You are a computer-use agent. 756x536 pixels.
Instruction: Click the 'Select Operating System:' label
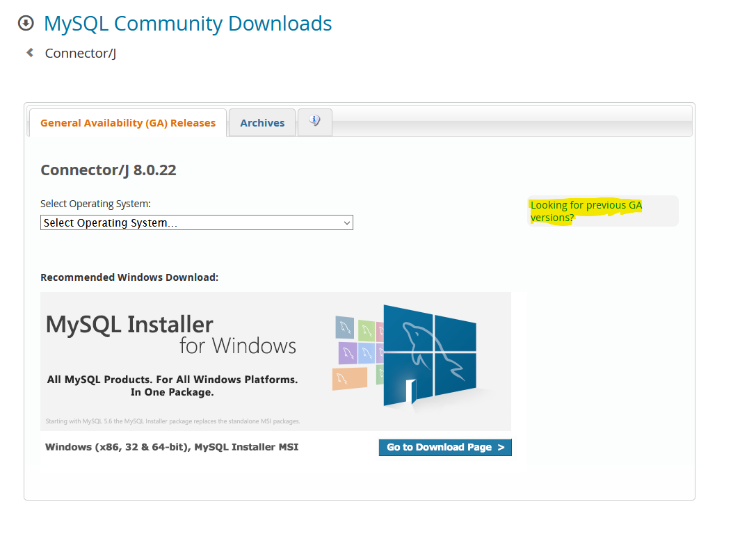(95, 204)
